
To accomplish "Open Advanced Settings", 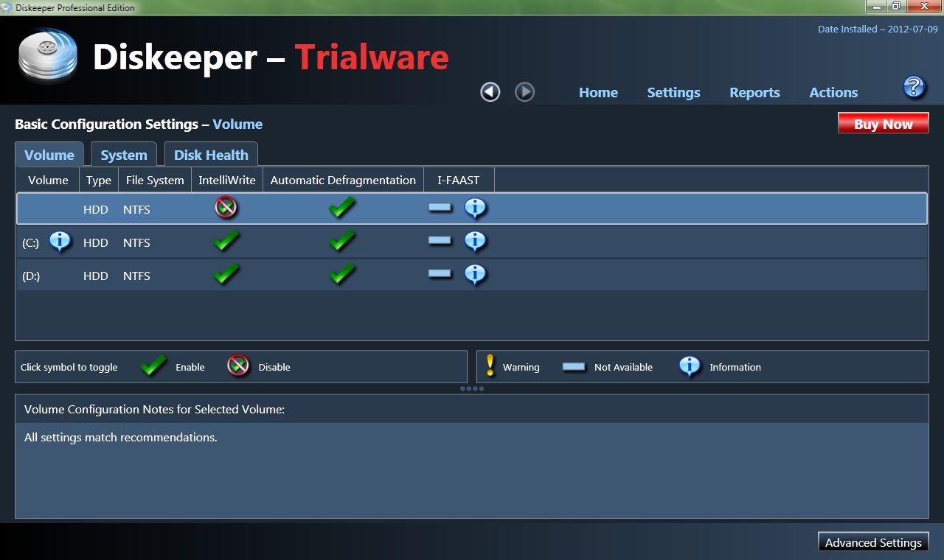I will (873, 542).
